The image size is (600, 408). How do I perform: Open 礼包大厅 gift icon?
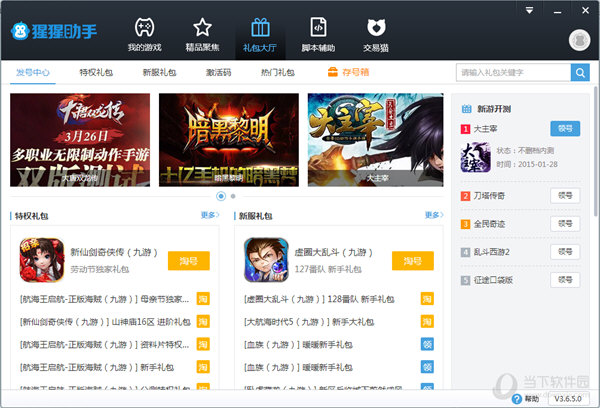pyautogui.click(x=260, y=28)
